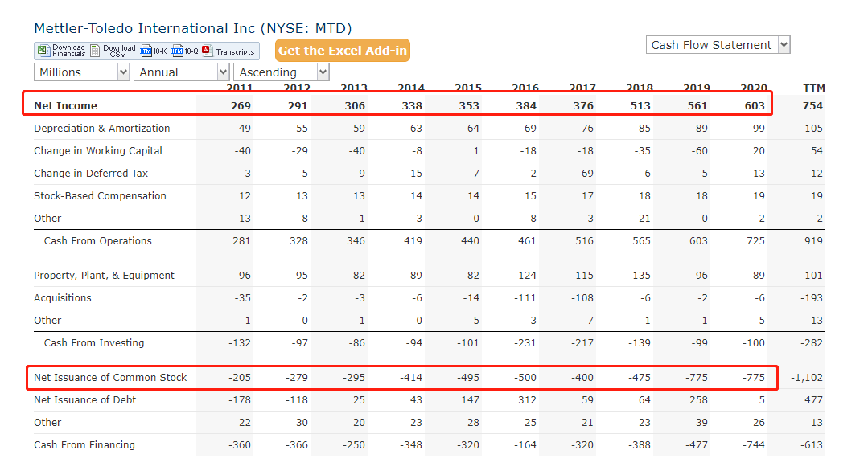Image resolution: width=868 pixels, height=475 pixels.
Task: Click TTM Depreciation & Amortization value 105
Action: coord(813,129)
